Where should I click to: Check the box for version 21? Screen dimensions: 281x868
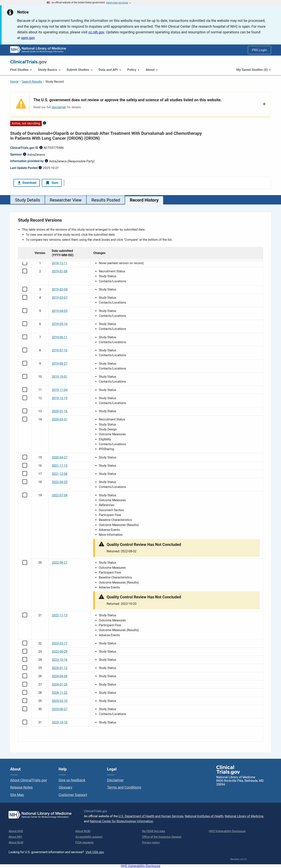[x=25, y=615]
